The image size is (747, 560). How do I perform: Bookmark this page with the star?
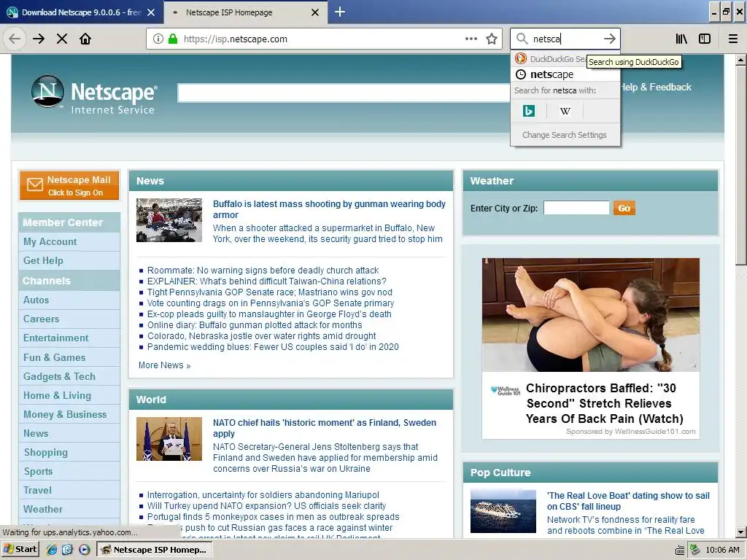pyautogui.click(x=492, y=39)
